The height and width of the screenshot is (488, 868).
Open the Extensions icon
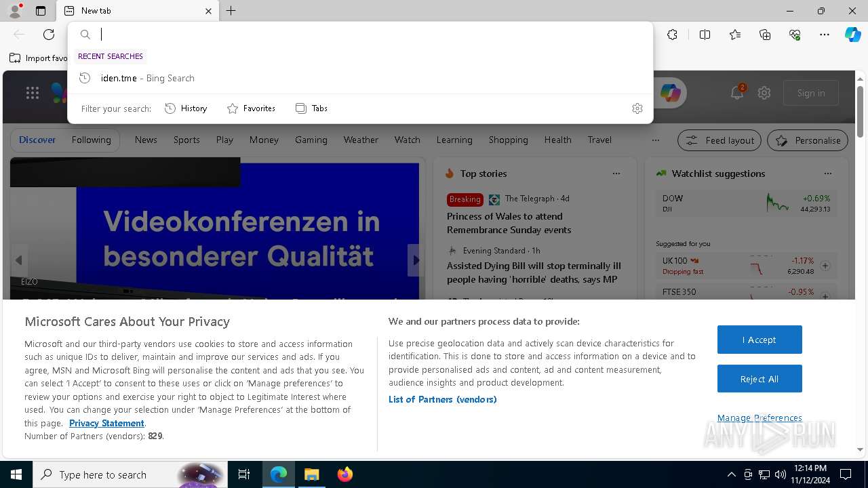click(672, 35)
